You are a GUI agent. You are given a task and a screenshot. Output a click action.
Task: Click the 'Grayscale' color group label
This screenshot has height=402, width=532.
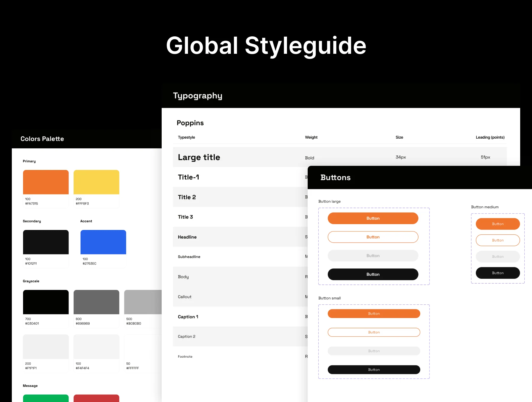[x=31, y=281]
